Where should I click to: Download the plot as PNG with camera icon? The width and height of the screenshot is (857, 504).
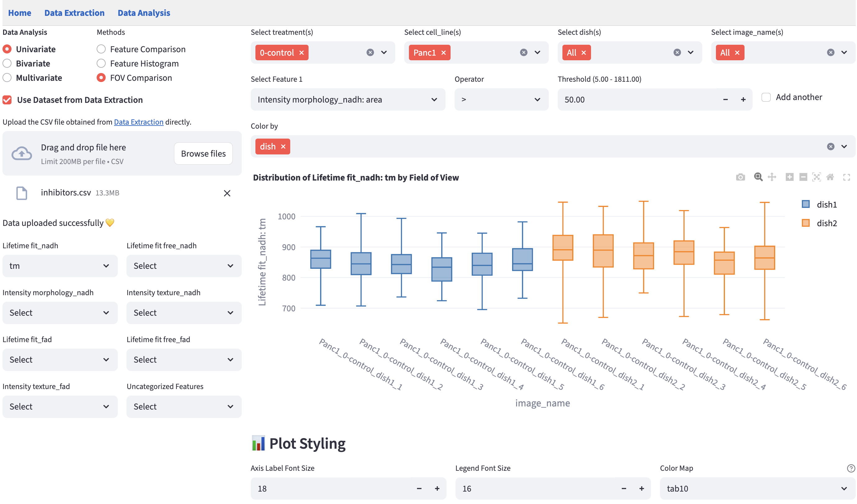click(x=740, y=177)
